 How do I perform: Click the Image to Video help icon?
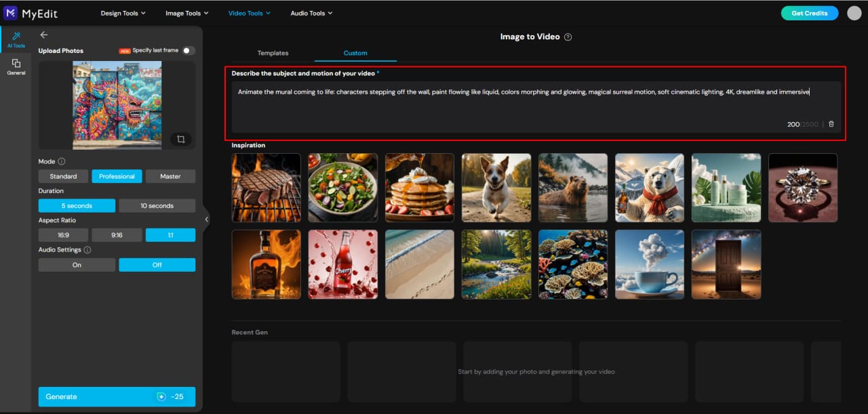pos(567,37)
